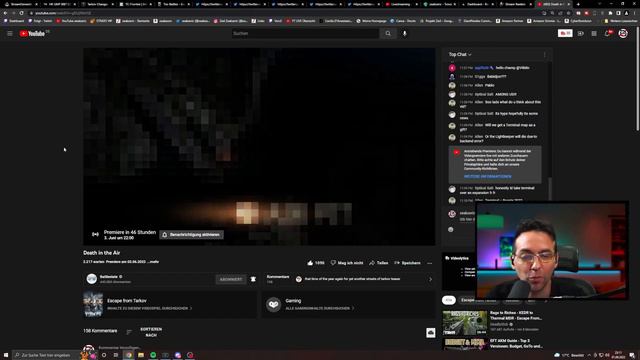The width and height of the screenshot is (640, 360).
Task: Click the chat panel scrollbar
Action: coord(549,188)
